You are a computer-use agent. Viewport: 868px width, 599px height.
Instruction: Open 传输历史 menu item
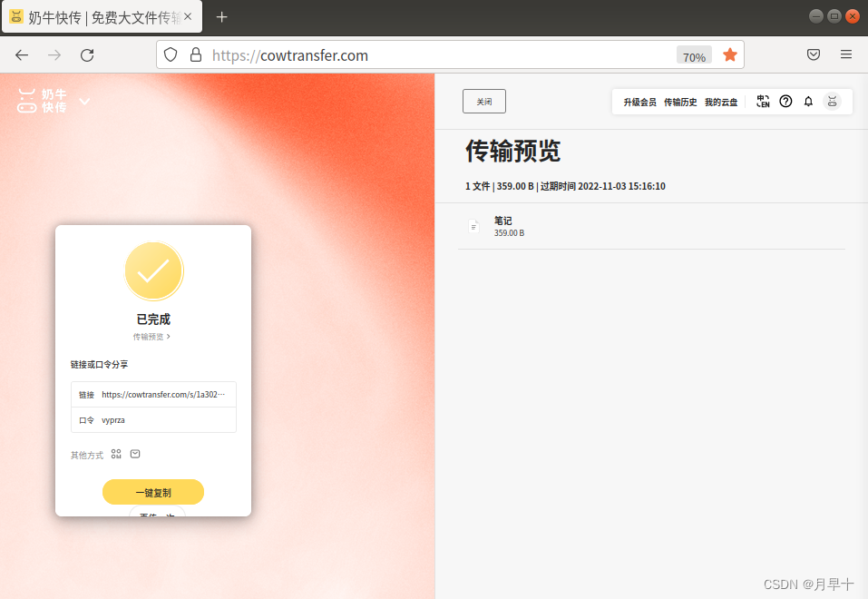coord(679,102)
